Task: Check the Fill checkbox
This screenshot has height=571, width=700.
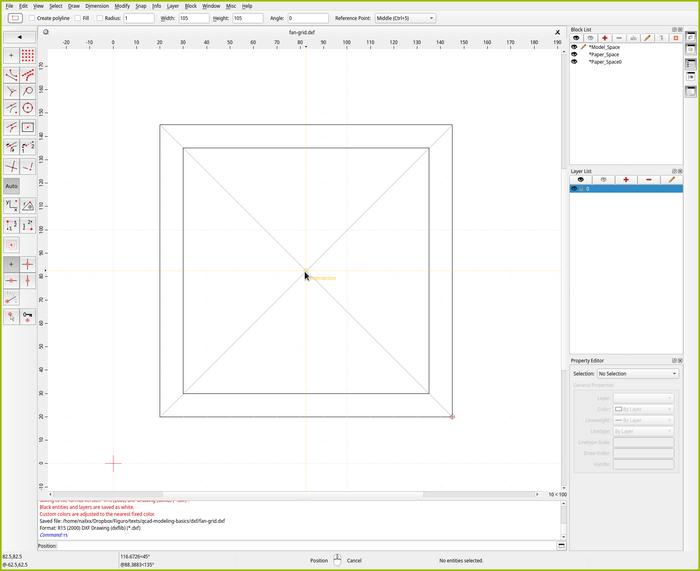Action: pos(77,18)
